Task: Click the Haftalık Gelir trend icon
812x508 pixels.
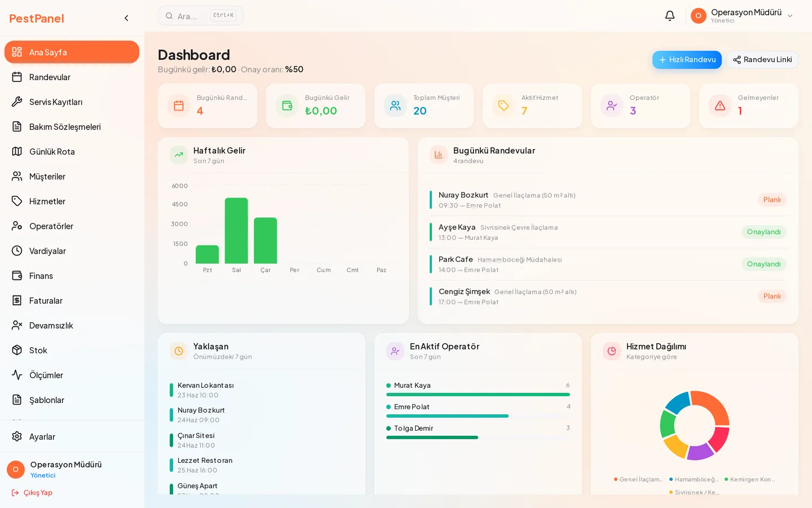Action: point(179,155)
